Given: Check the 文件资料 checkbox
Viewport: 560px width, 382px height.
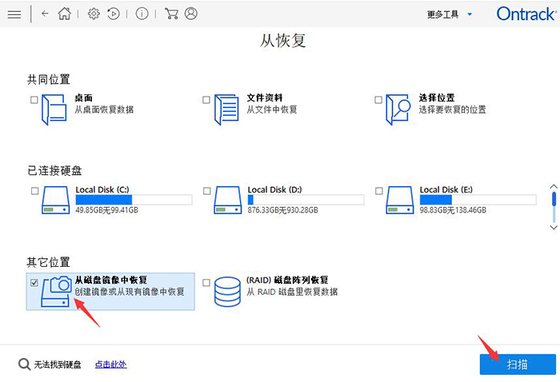Looking at the screenshot, I should pos(206,100).
